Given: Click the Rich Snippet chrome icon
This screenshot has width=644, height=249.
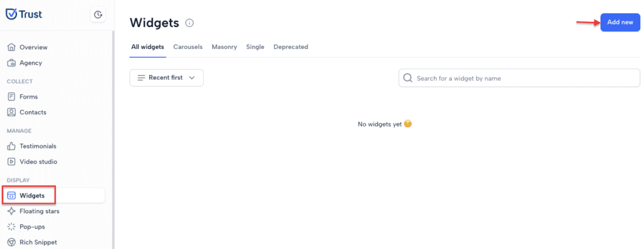Looking at the screenshot, I should point(11,243).
